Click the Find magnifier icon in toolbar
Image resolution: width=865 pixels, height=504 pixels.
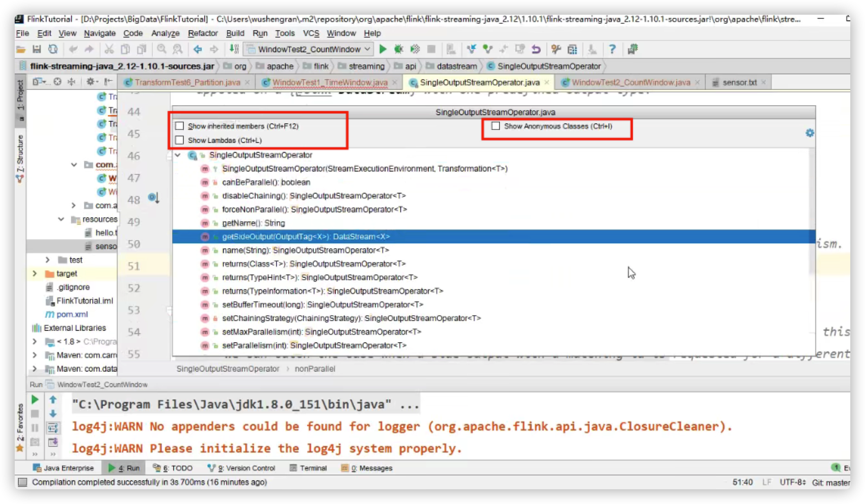click(162, 49)
